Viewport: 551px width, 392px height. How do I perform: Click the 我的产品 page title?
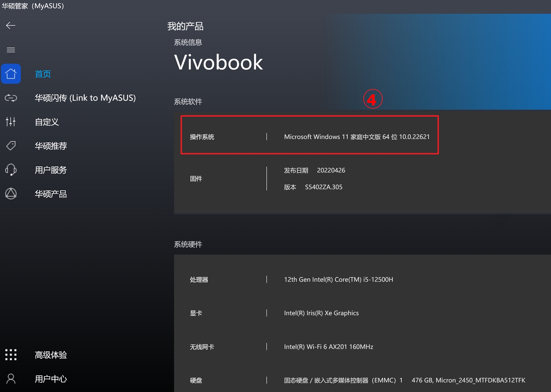(185, 26)
